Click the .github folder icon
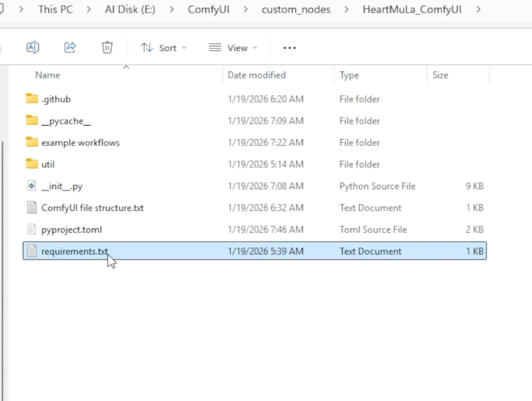 coord(33,99)
